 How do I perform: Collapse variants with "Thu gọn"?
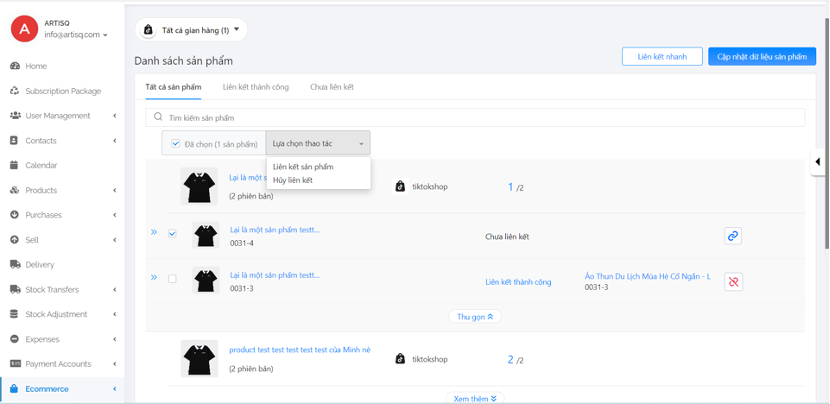tap(475, 316)
